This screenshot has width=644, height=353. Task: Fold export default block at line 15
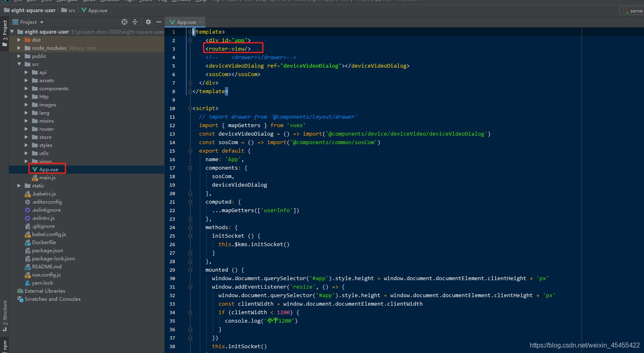click(190, 151)
